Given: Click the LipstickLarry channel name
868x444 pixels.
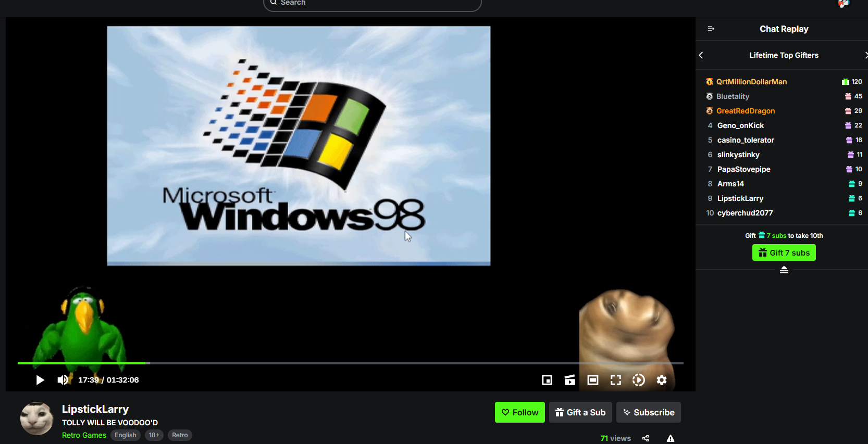Looking at the screenshot, I should pos(95,409).
